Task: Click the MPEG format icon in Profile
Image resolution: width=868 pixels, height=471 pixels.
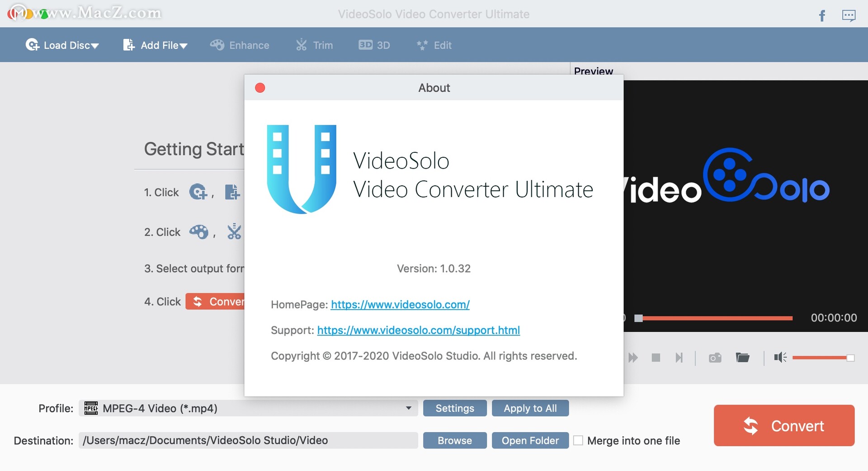Action: coord(91,408)
